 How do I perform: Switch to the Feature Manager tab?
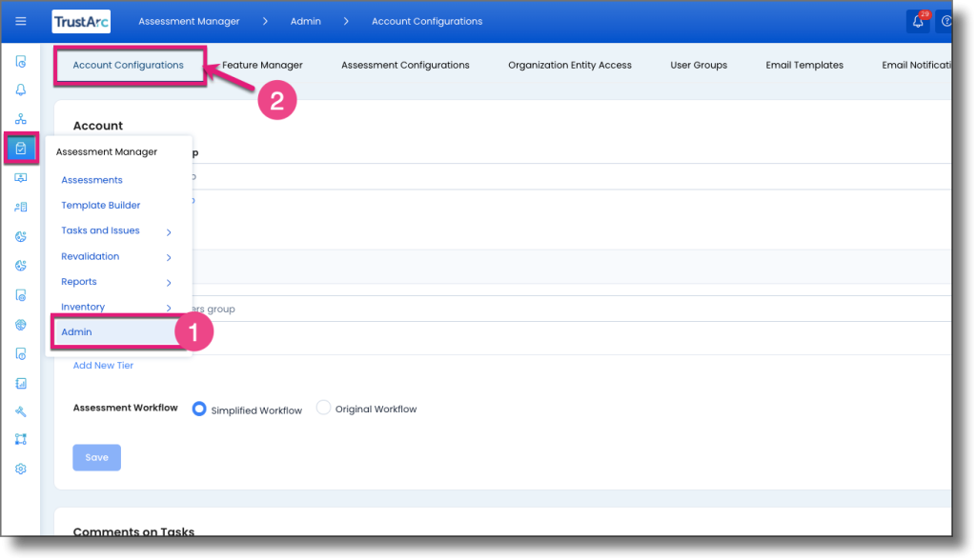(x=262, y=65)
